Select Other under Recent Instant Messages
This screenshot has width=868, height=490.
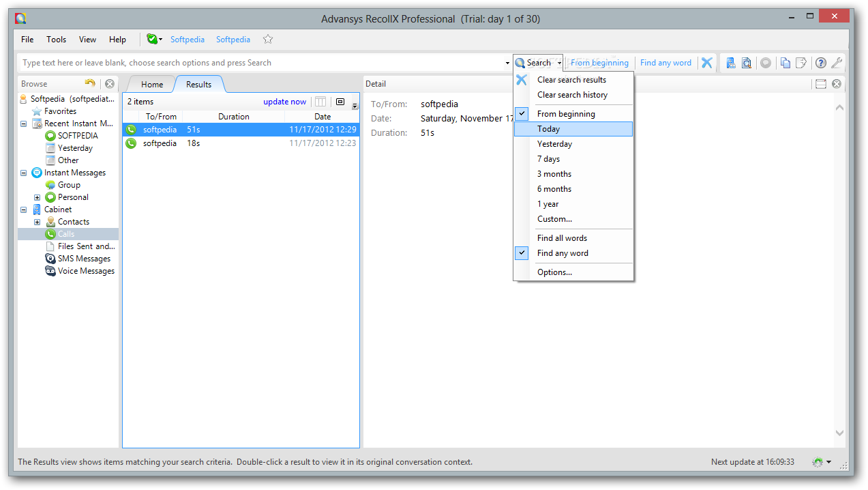click(x=68, y=160)
